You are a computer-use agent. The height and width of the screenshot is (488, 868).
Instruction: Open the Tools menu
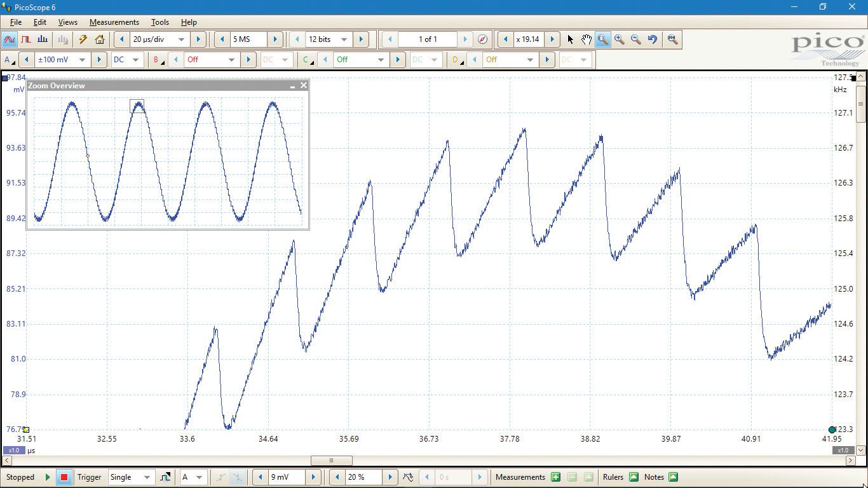coord(159,22)
